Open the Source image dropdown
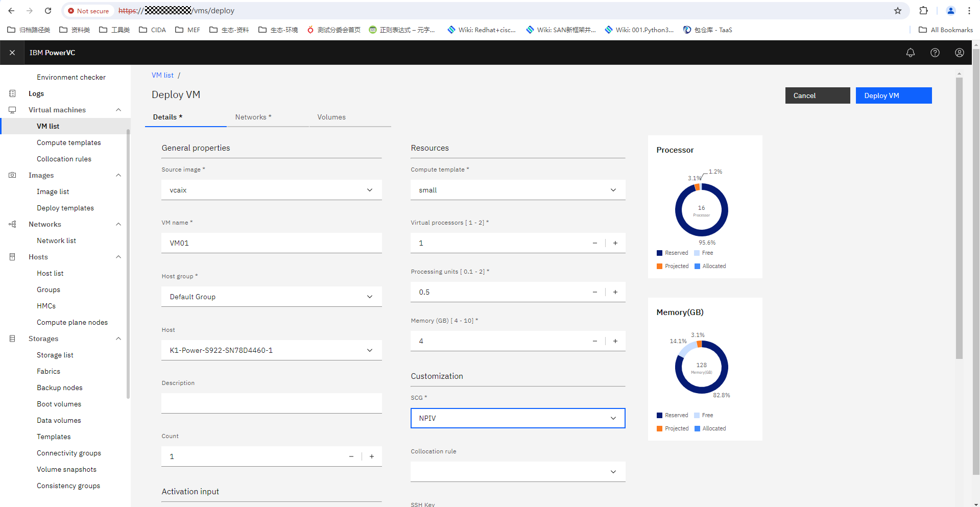980x507 pixels. pyautogui.click(x=272, y=190)
